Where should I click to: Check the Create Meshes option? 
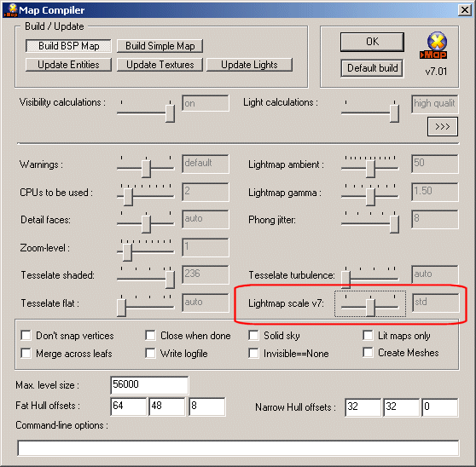point(368,352)
